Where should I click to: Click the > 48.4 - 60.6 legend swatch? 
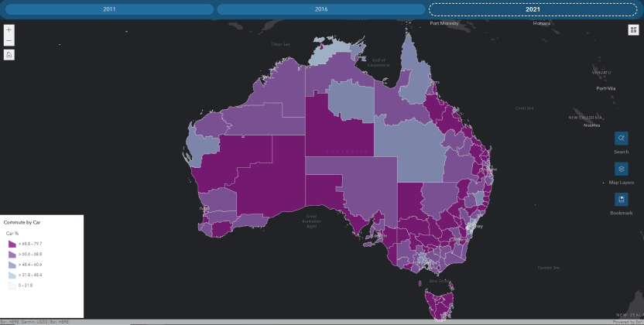(11, 265)
